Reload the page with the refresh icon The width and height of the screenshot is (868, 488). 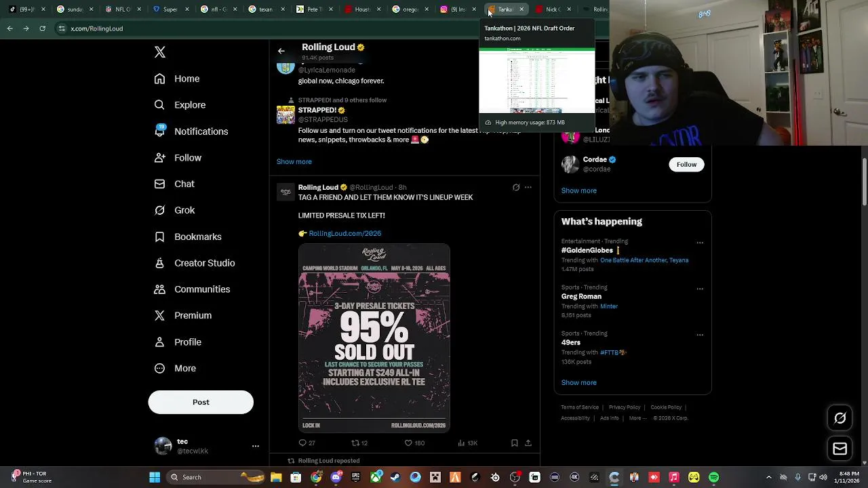tap(42, 28)
